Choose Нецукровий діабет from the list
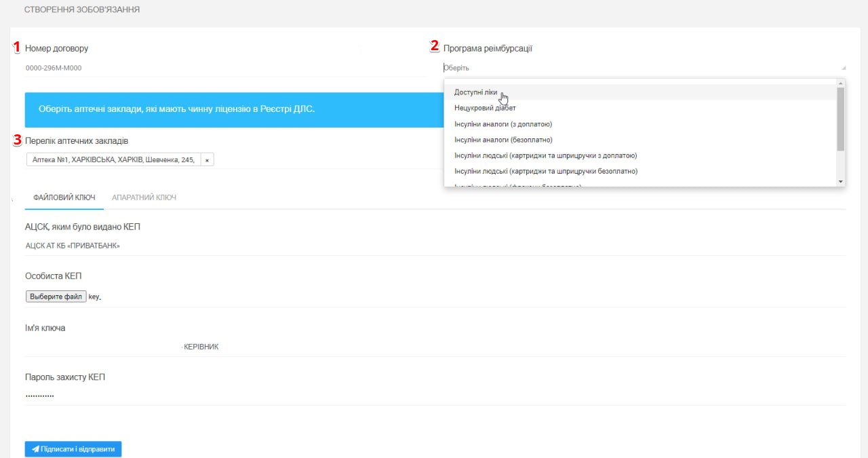The image size is (868, 458). click(x=485, y=108)
